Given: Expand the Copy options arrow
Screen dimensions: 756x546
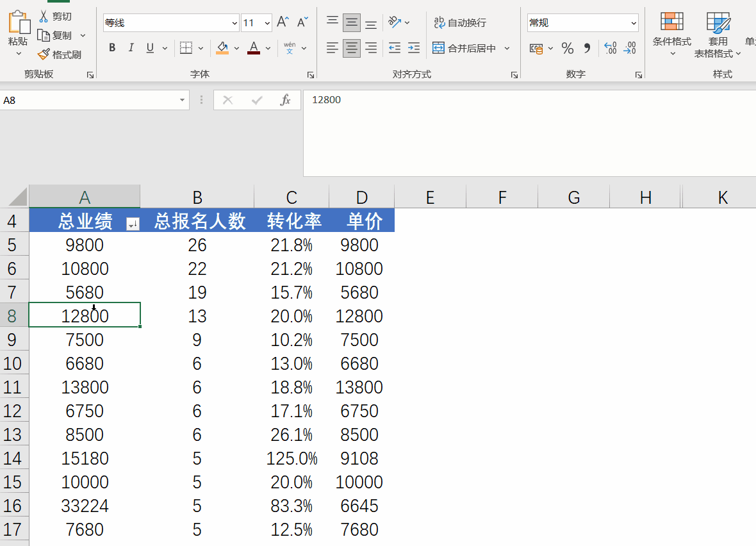Looking at the screenshot, I should pyautogui.click(x=83, y=36).
